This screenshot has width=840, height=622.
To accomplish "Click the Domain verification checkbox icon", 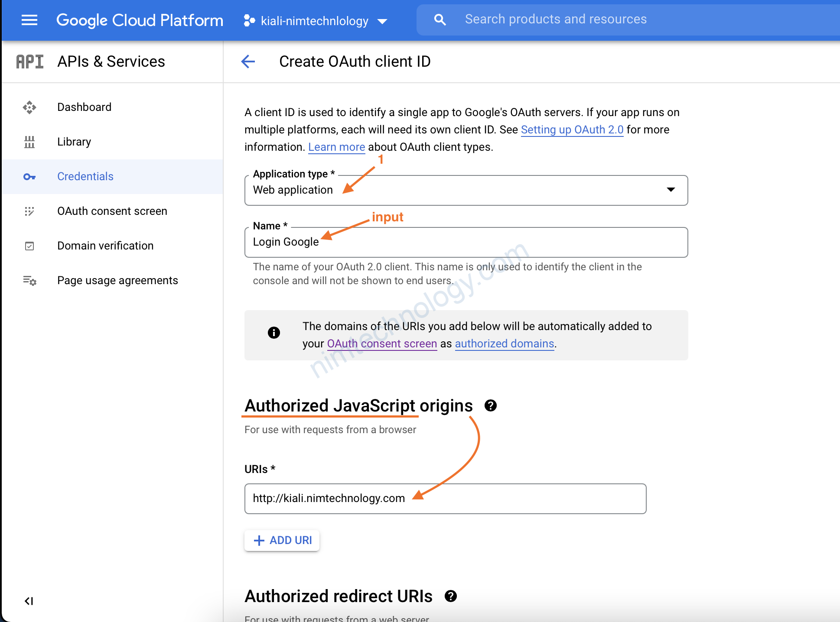I will [x=29, y=246].
